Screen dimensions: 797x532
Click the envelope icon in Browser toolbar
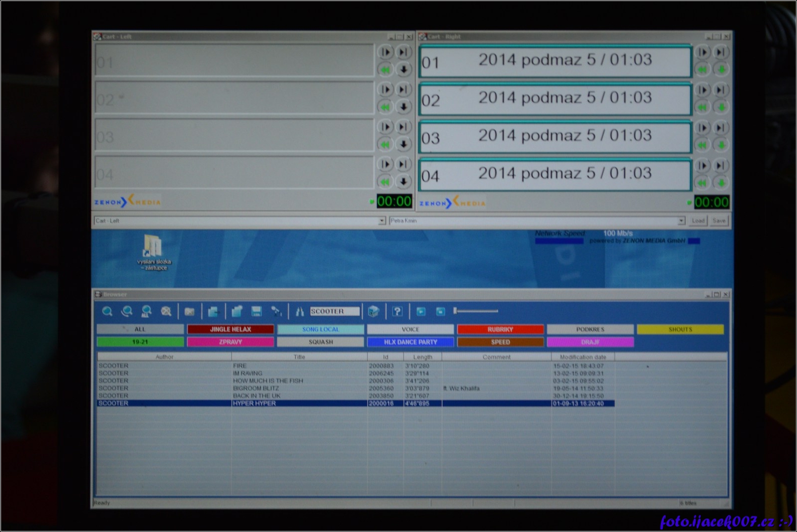point(189,311)
